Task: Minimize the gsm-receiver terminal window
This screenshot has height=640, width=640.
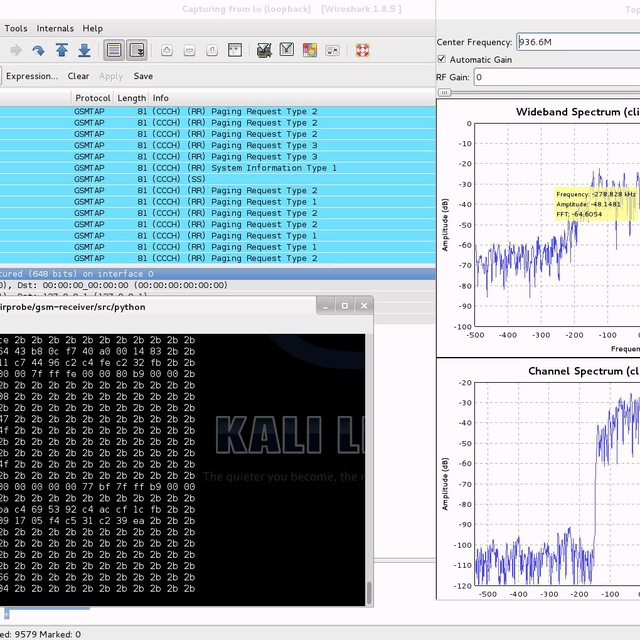Action: click(x=325, y=306)
